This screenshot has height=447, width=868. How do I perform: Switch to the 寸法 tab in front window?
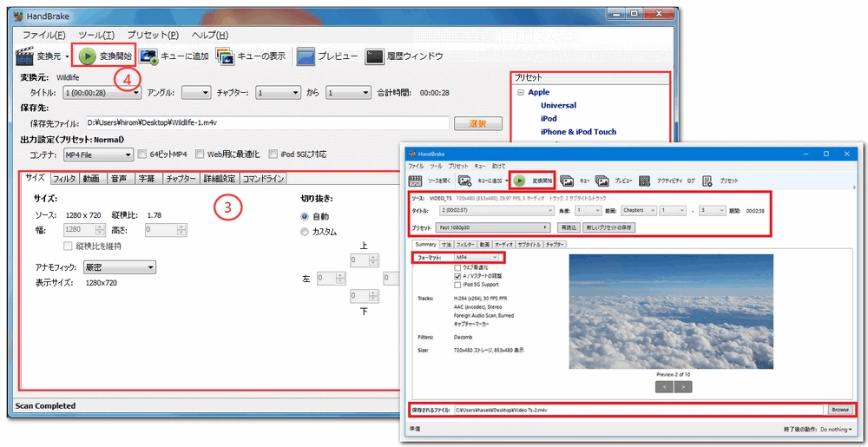point(447,244)
